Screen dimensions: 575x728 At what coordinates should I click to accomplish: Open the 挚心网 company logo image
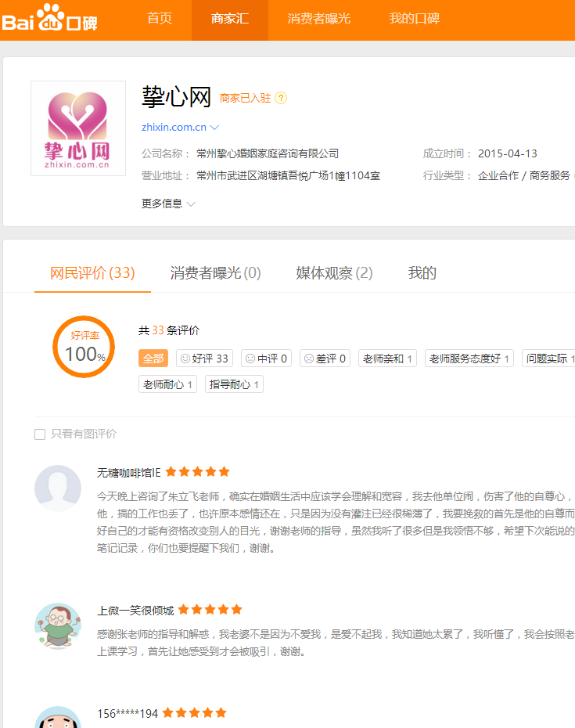tap(77, 128)
